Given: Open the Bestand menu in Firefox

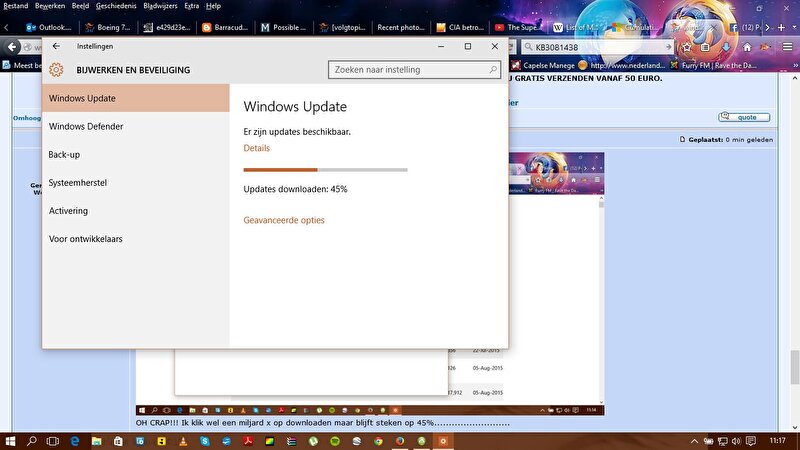Looking at the screenshot, I should click(x=15, y=6).
